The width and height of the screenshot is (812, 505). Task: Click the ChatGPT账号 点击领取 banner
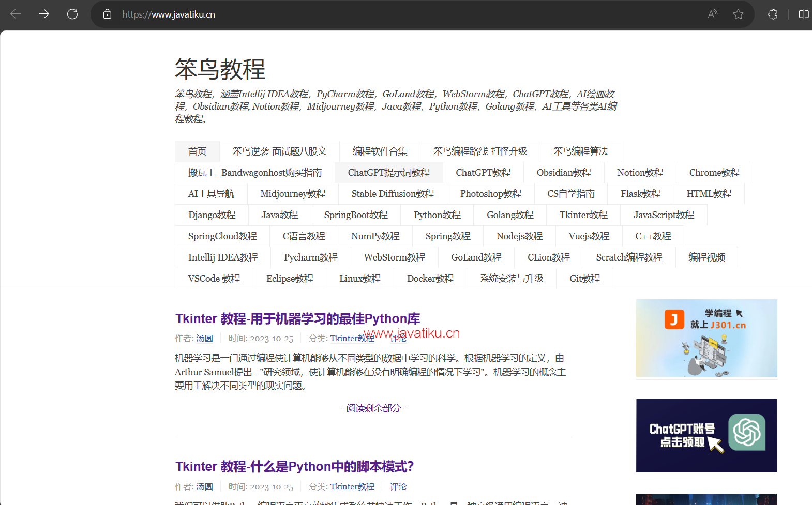pyautogui.click(x=706, y=435)
